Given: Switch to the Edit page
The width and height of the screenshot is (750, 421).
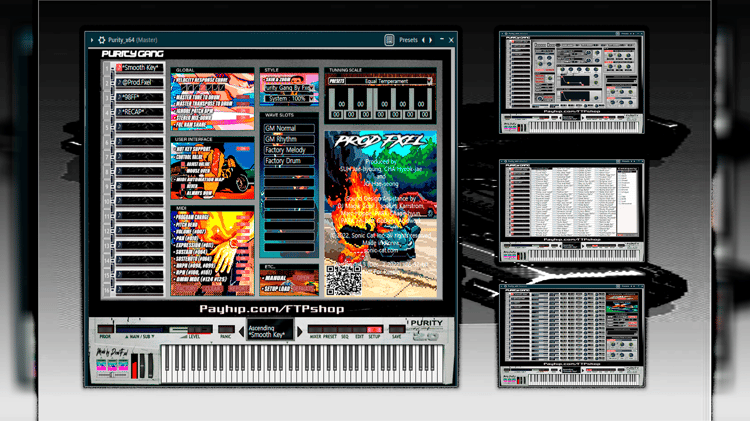Looking at the screenshot, I should (x=360, y=329).
